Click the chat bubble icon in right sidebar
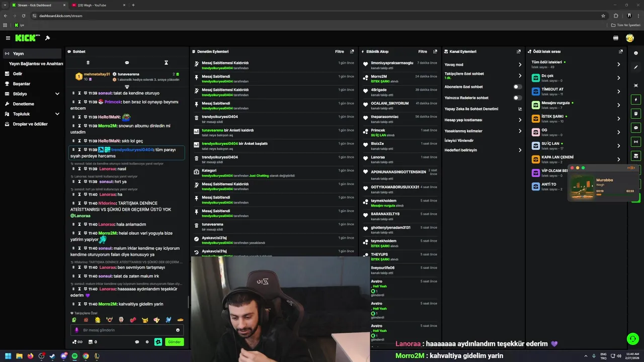This screenshot has width=644, height=362. [x=636, y=128]
